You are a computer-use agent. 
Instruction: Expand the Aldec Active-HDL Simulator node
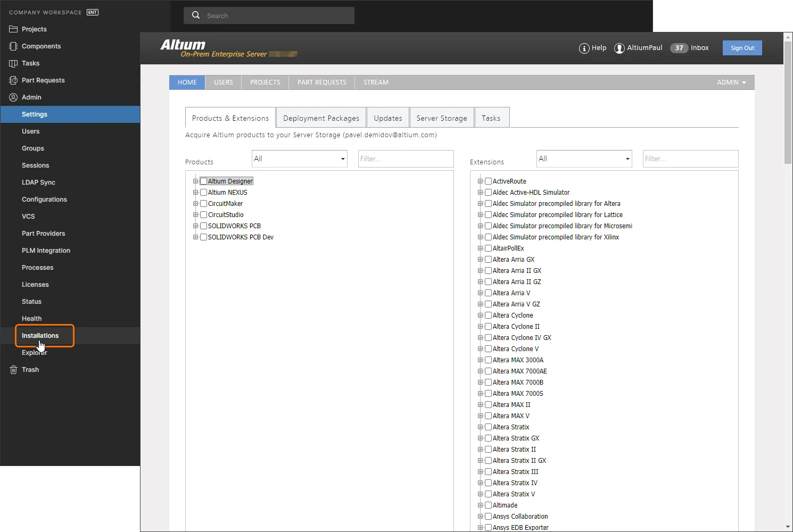[480, 193]
